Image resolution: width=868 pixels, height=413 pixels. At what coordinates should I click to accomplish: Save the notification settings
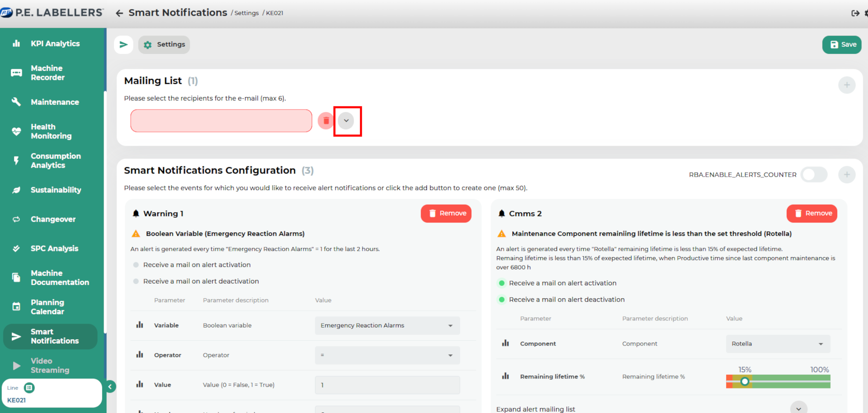842,44
